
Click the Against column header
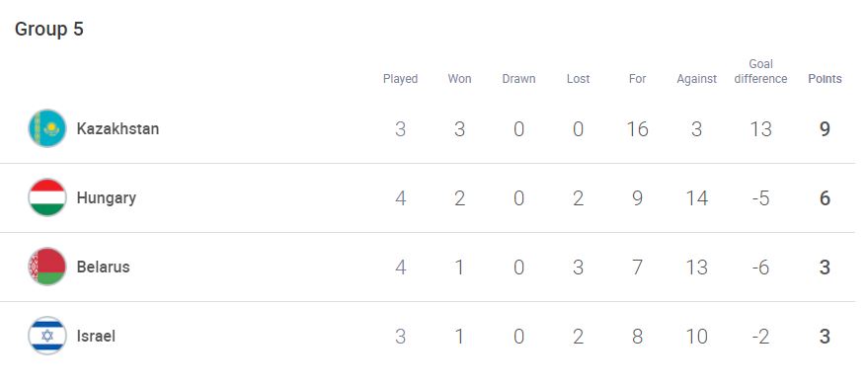pos(696,79)
